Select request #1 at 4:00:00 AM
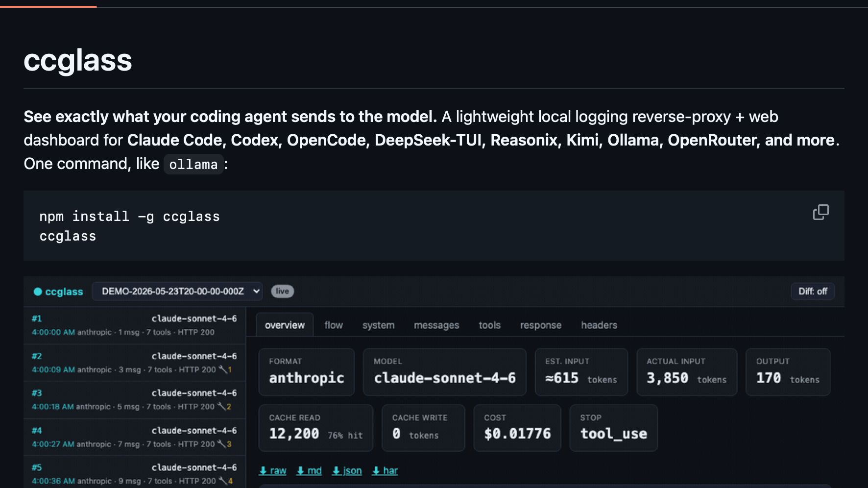Screen dimensions: 868x488 point(134,325)
